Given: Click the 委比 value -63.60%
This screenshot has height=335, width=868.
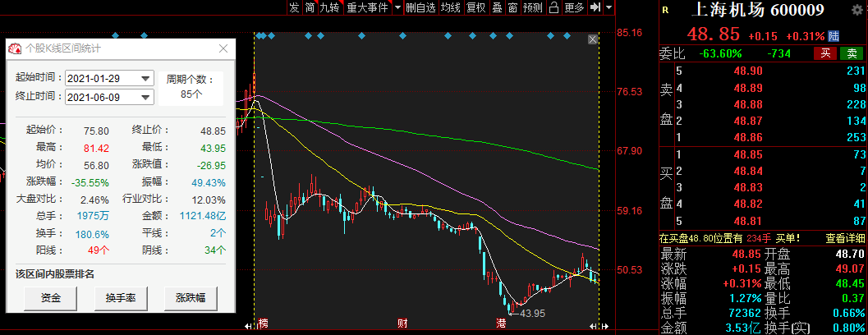Looking at the screenshot, I should pyautogui.click(x=719, y=53).
